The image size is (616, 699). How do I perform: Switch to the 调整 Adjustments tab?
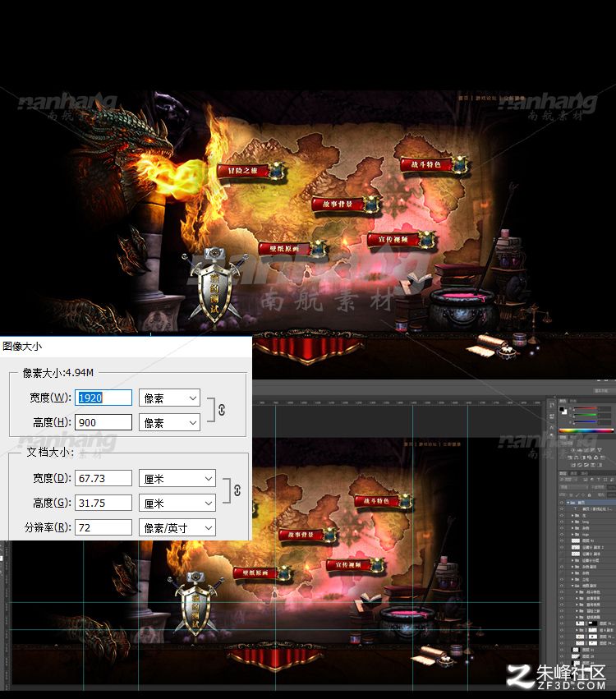pos(563,437)
